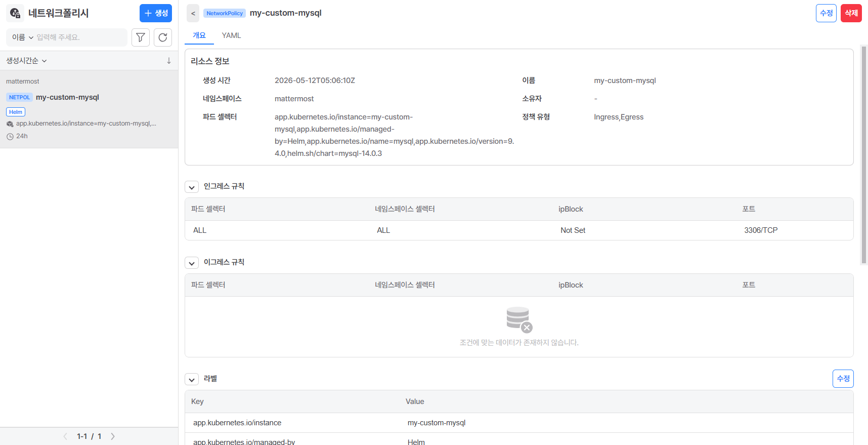
Task: Click the 1-1 / 1 page indicator
Action: coord(89,436)
